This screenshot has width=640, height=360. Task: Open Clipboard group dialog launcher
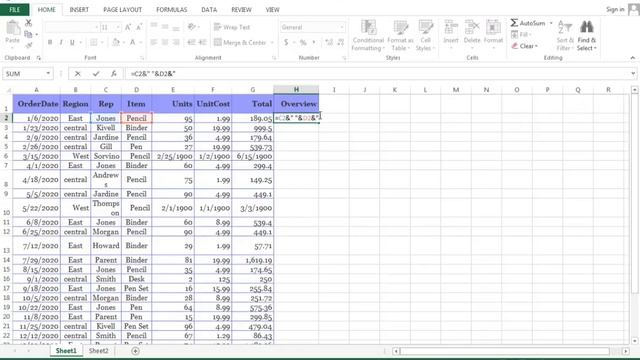pos(38,58)
